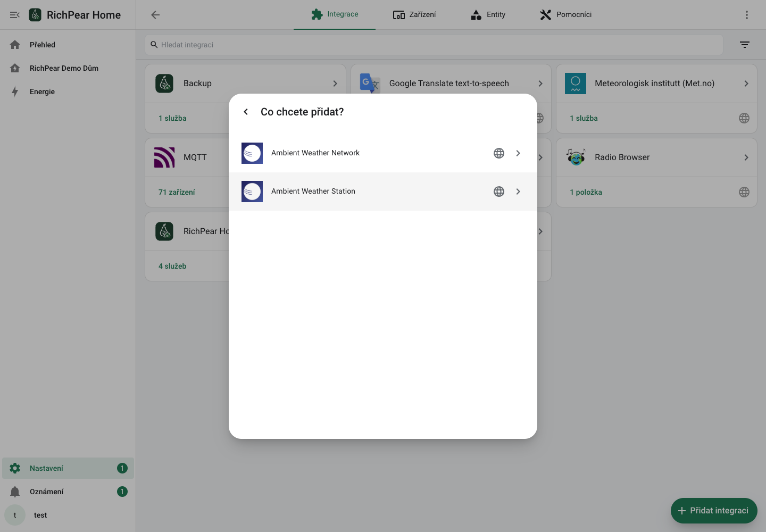The width and height of the screenshot is (766, 532).
Task: Click the Ambient Weather Network logo
Action: (252, 153)
